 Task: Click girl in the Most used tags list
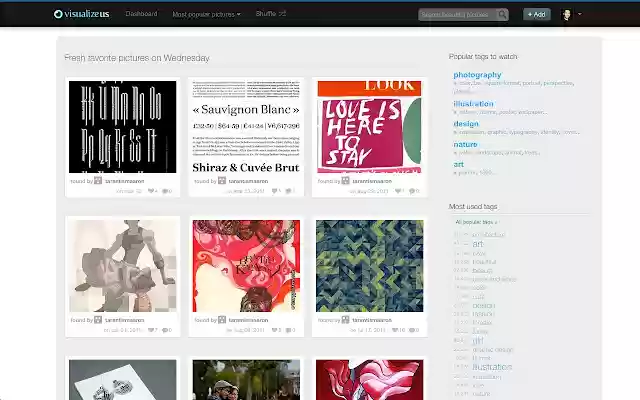(x=478, y=340)
